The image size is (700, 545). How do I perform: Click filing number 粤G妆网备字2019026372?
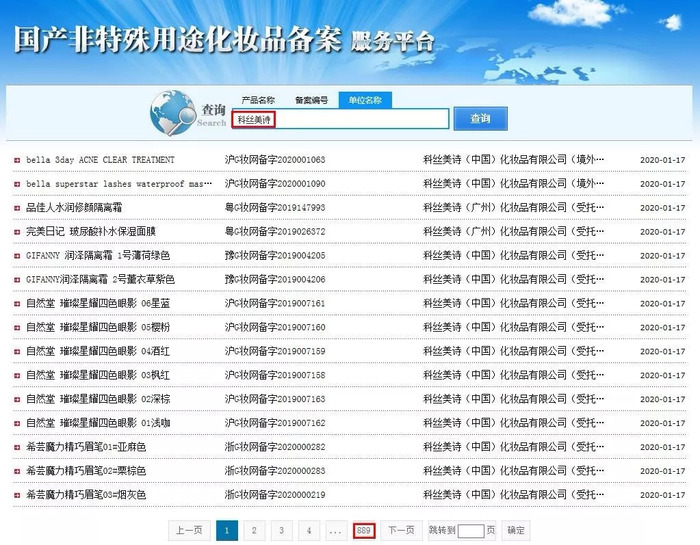point(275,232)
